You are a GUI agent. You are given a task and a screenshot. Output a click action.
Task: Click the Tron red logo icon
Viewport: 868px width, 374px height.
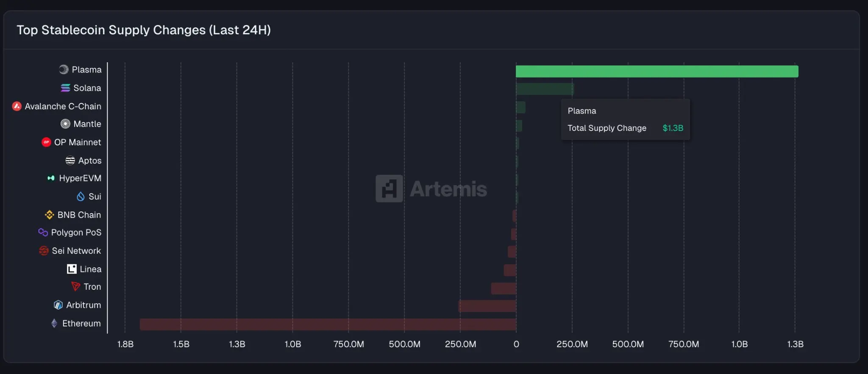(75, 287)
